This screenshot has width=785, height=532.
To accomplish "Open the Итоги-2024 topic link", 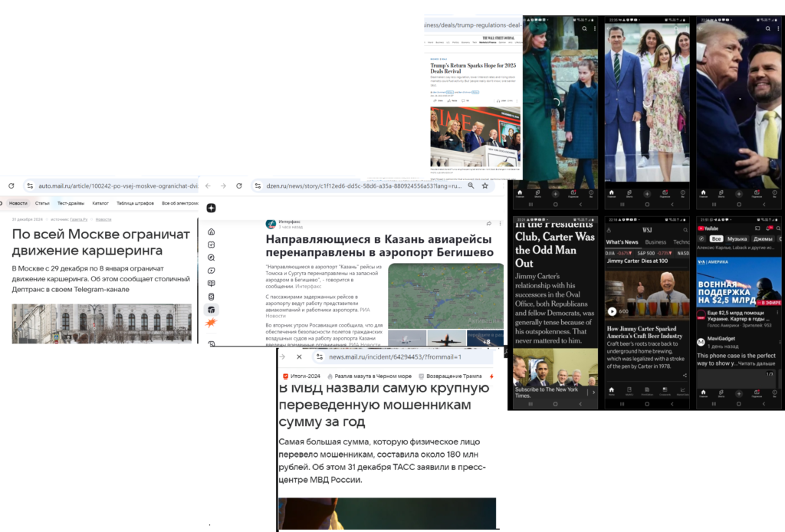I will [x=301, y=376].
